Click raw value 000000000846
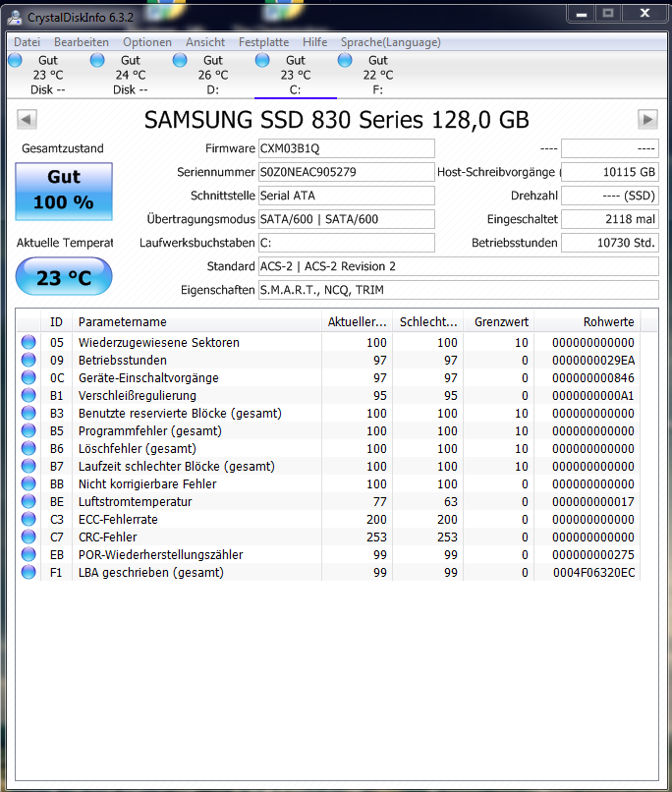Viewport: 672px width, 792px height. coord(593,377)
